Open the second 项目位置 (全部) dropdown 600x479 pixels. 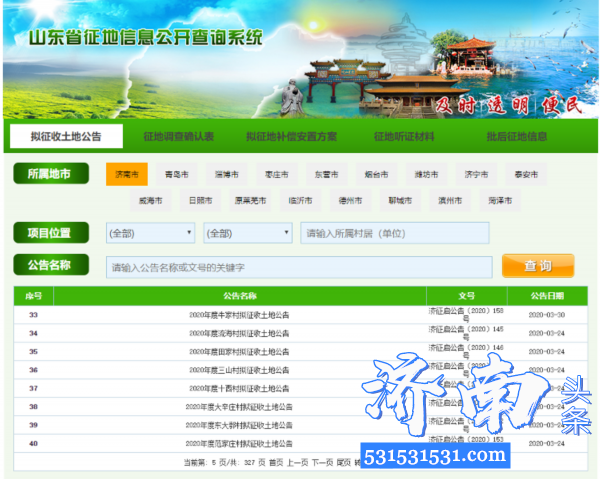point(247,233)
